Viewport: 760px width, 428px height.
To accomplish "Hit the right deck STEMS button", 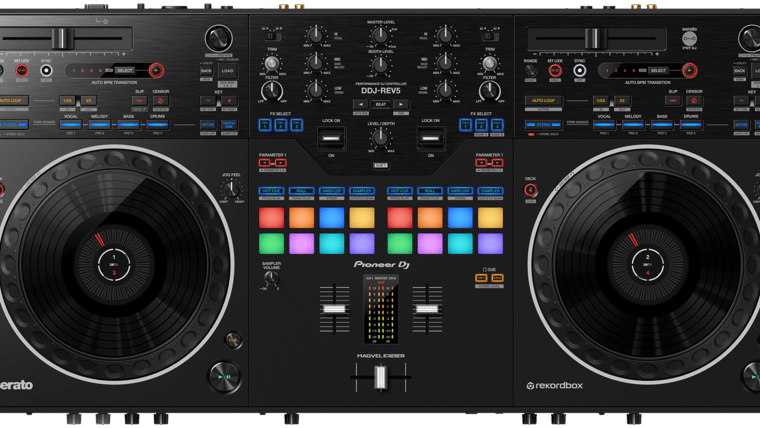I will (543, 125).
